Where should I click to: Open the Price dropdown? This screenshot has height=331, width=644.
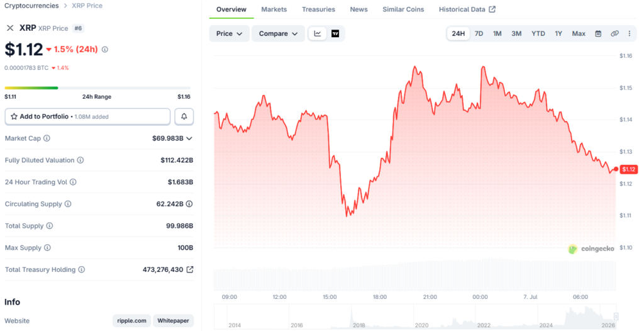229,34
